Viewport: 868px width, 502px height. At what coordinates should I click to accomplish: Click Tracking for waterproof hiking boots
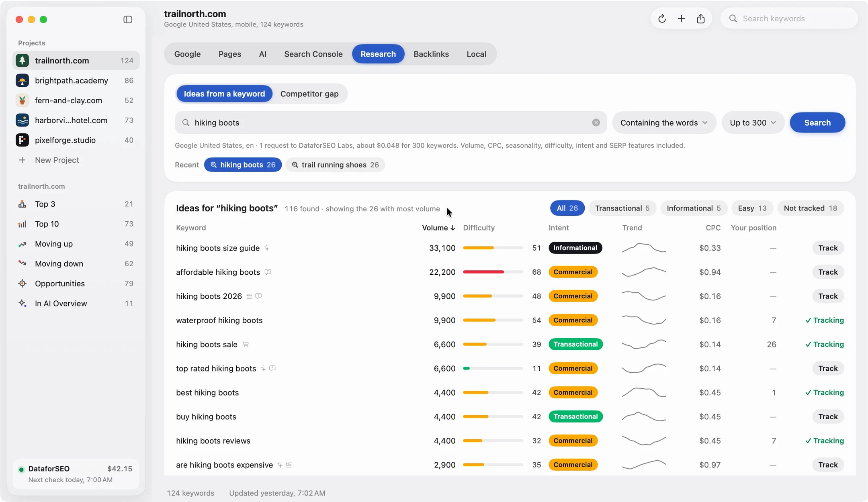tap(824, 320)
